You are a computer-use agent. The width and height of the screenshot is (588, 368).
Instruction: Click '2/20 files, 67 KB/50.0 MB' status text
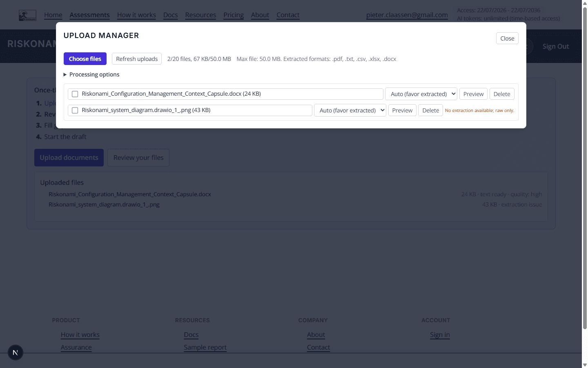[x=199, y=59]
